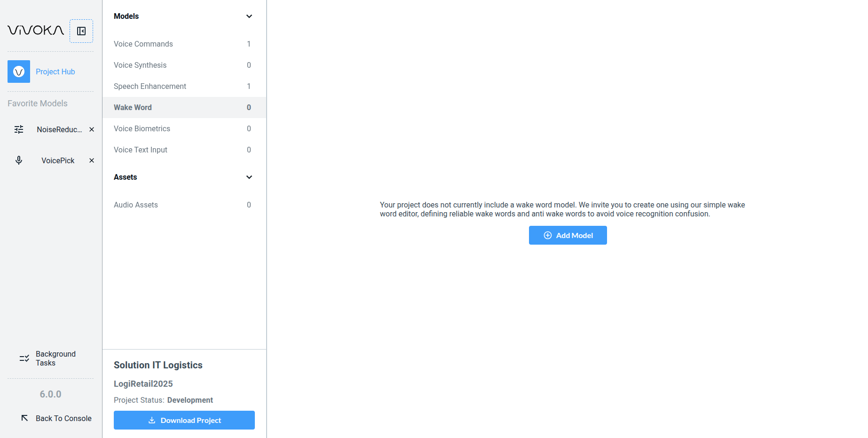Open Background Tasks checklist icon

click(24, 358)
